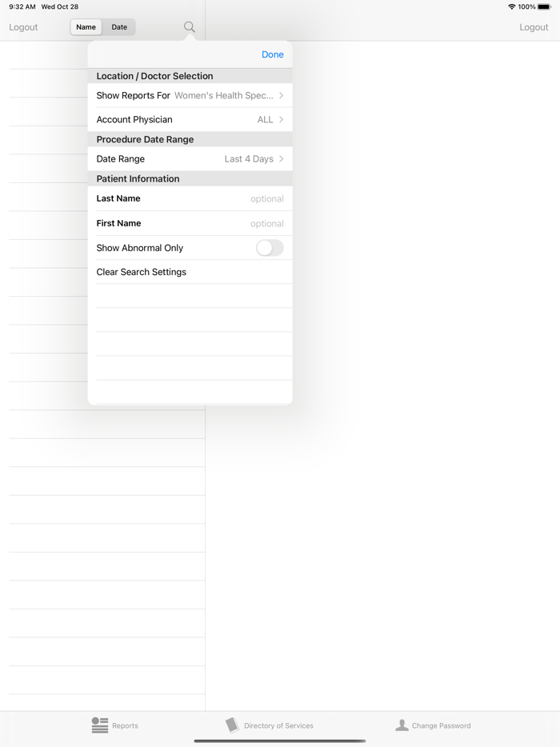Tap the 100% battery percentage text
This screenshot has width=560, height=747.
pyautogui.click(x=526, y=6)
